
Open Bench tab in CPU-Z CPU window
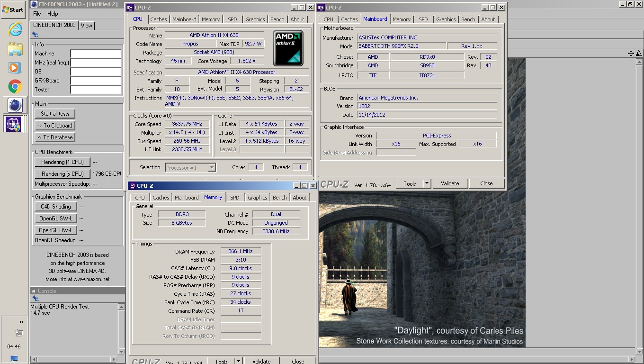277,19
